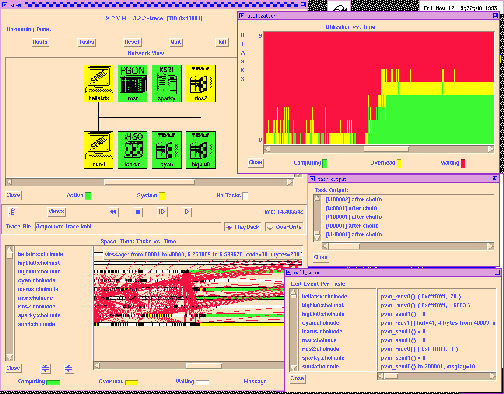Select the green KSR1 host icon
Viewport: 504px width, 394px height.
167,83
